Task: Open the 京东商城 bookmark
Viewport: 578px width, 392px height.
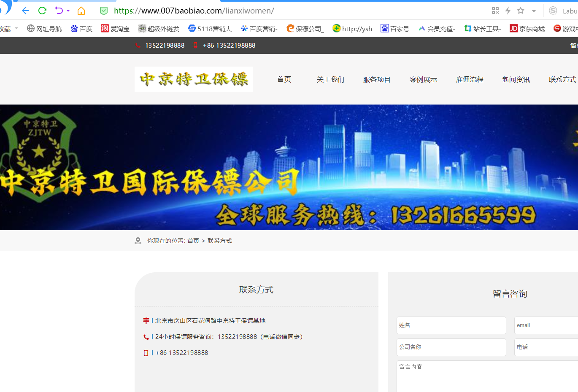Action: pyautogui.click(x=527, y=29)
